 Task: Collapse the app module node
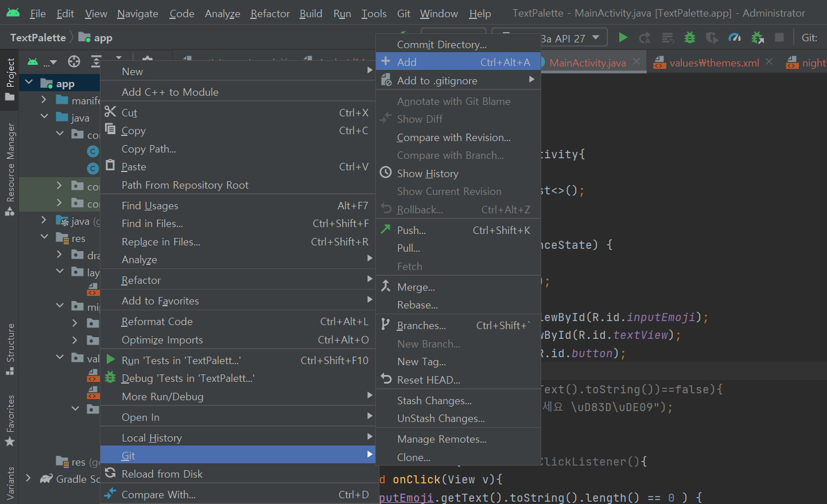pos(29,83)
